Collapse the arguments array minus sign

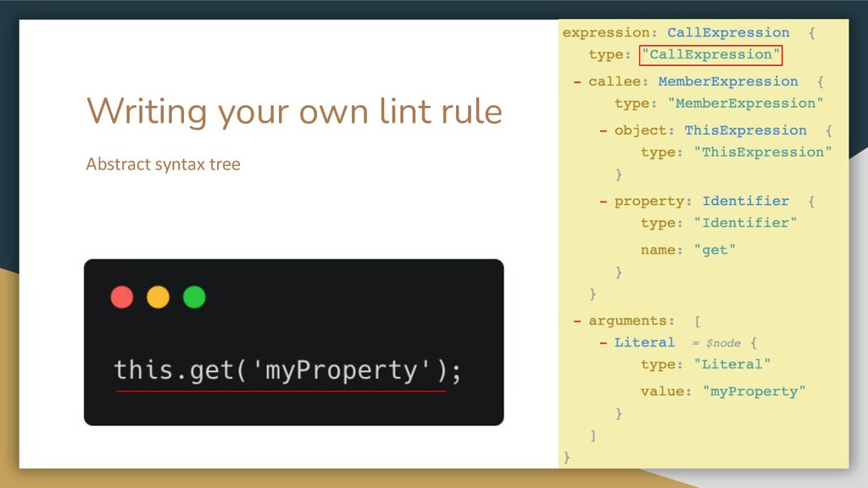(x=577, y=321)
